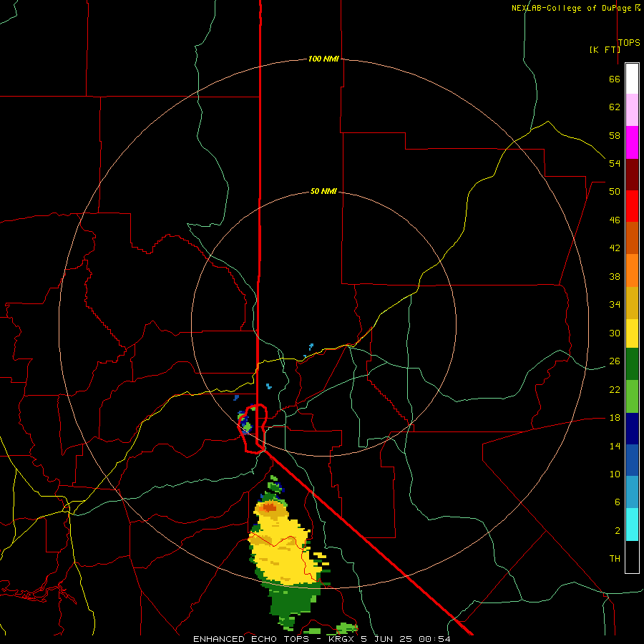Click the dark green 26 kft swatch
The width and height of the screenshot is (644, 644).
point(632,364)
